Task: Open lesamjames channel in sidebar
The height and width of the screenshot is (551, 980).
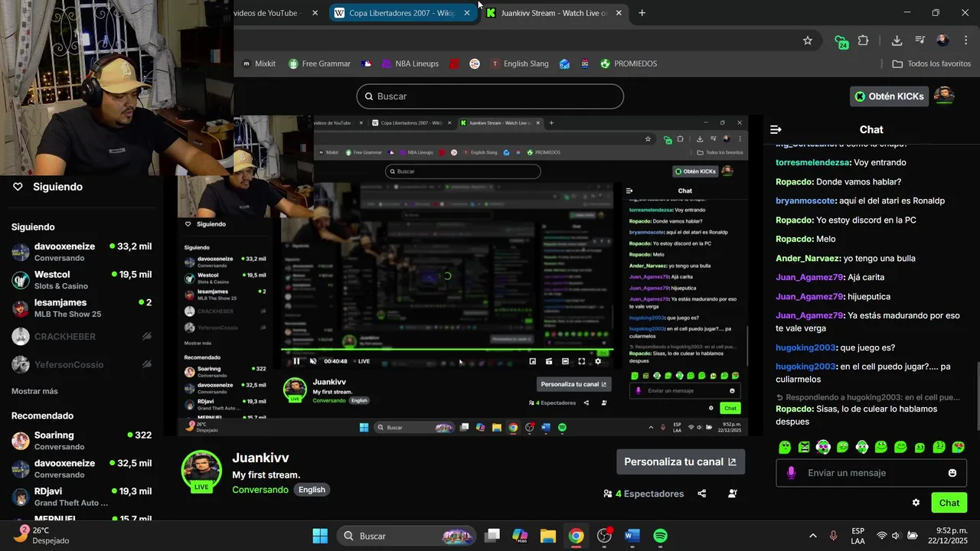Action: point(81,308)
